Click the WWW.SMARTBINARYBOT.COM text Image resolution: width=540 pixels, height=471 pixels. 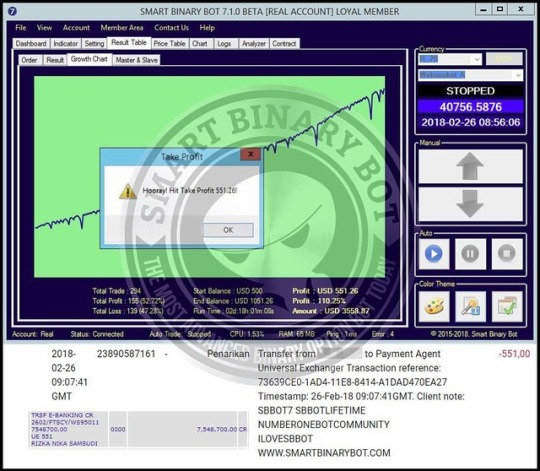click(x=324, y=453)
